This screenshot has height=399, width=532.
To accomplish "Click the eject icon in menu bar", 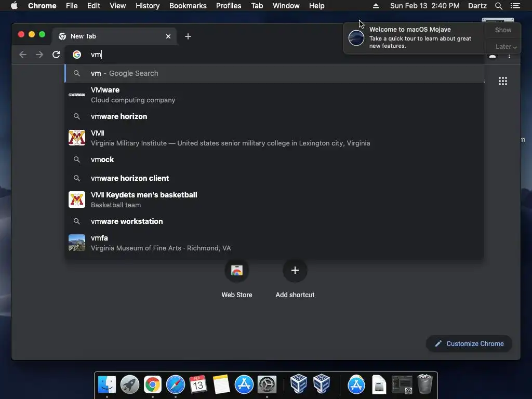I will point(376,6).
